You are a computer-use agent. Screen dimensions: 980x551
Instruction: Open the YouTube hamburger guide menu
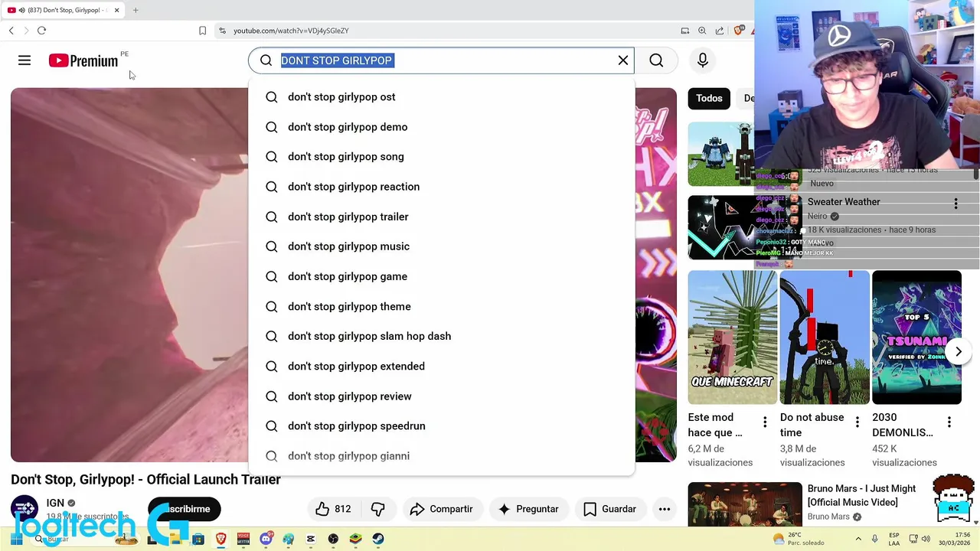pyautogui.click(x=24, y=60)
